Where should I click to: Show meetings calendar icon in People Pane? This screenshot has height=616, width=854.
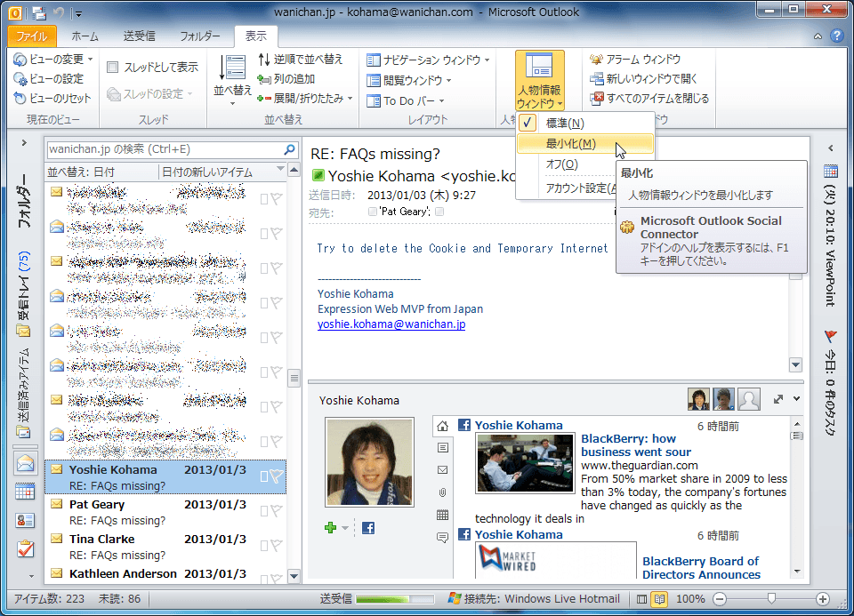click(443, 515)
